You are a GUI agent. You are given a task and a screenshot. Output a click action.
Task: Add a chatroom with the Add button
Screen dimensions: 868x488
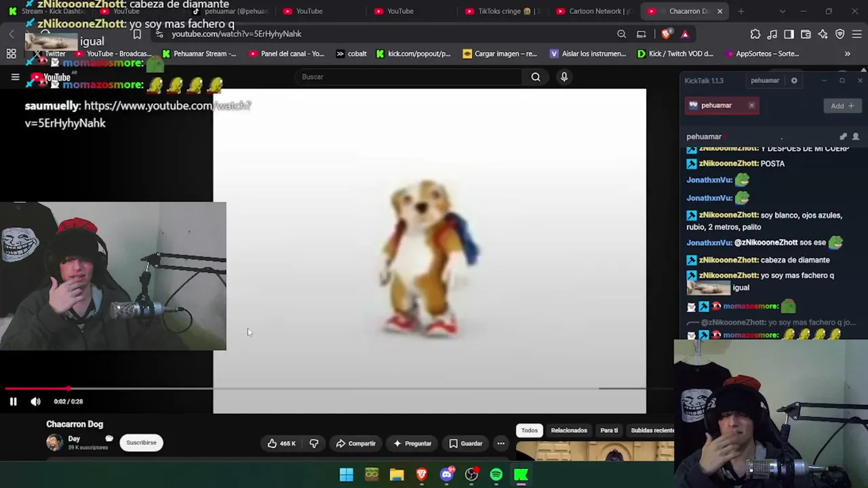tap(842, 106)
